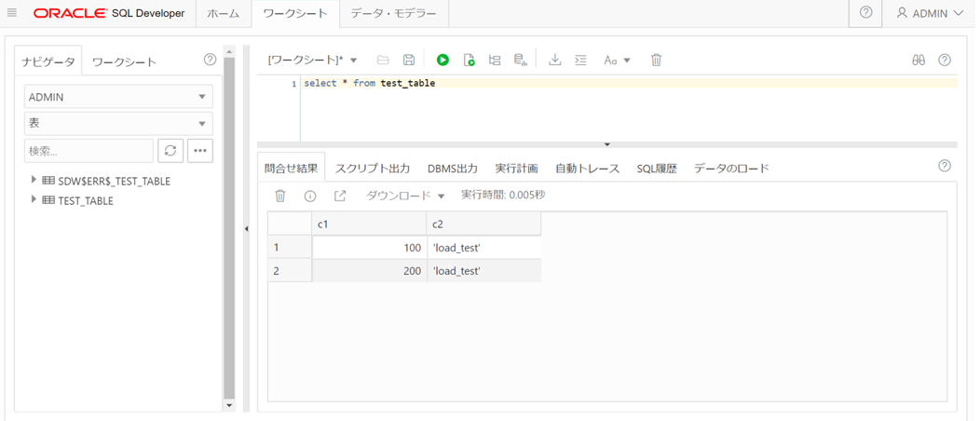Click the Download editor content icon

554,60
